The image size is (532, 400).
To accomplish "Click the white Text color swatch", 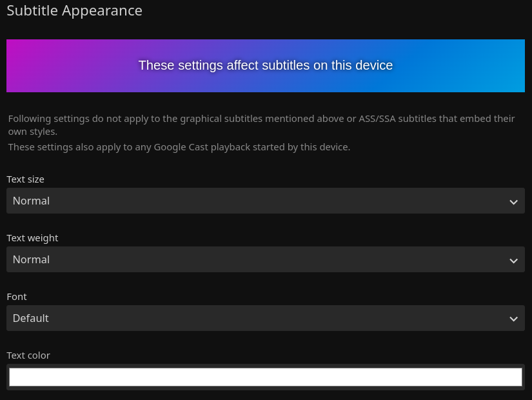I will (265, 377).
